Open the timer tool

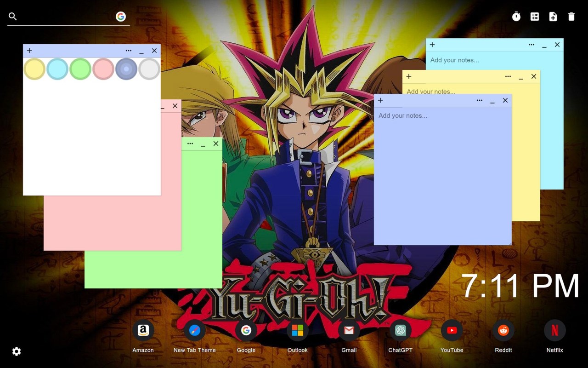coord(516,17)
